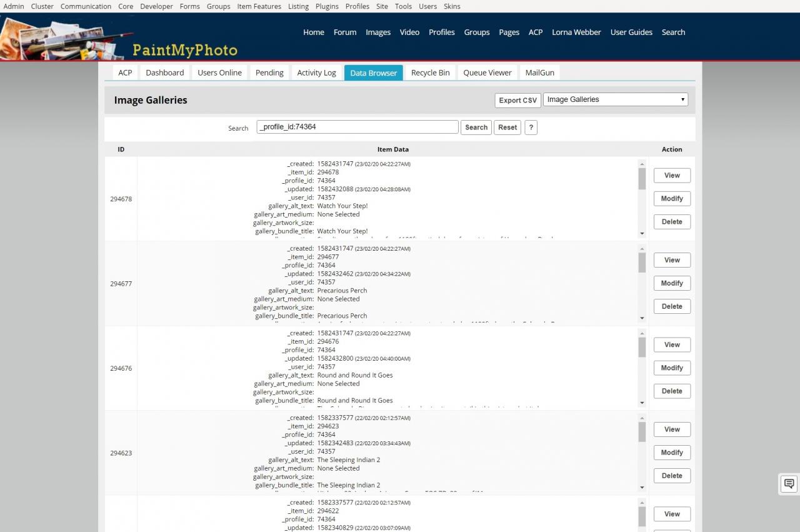
Task: Switch to the Recycle Bin tab
Action: point(430,73)
